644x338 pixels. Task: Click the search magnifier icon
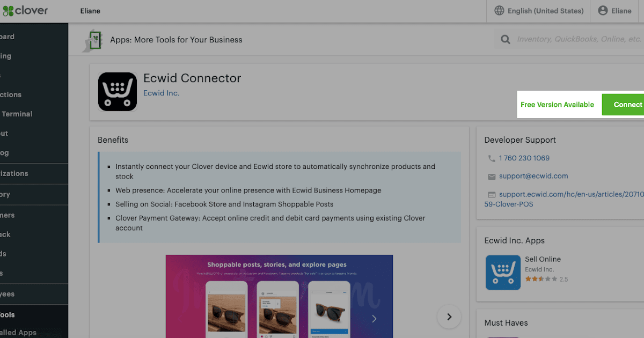(505, 39)
